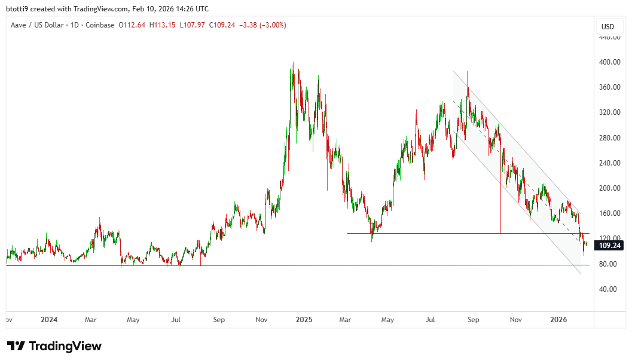Viewport: 632px width, 364px height.
Task: Click the horizontal resistance line near 130
Action: (x=419, y=233)
